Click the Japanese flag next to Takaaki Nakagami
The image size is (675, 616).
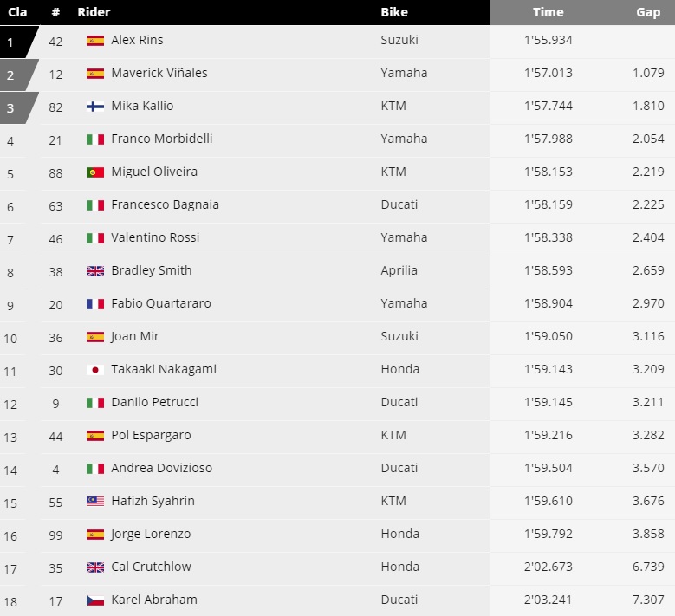point(95,370)
